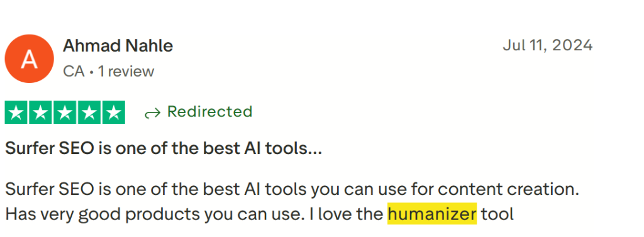Click the third green rating star
Viewport: 644px width, 237px height.
(65, 112)
